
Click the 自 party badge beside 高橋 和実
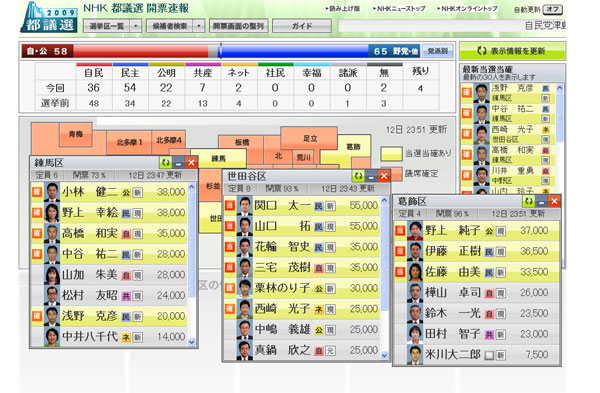coord(126,234)
